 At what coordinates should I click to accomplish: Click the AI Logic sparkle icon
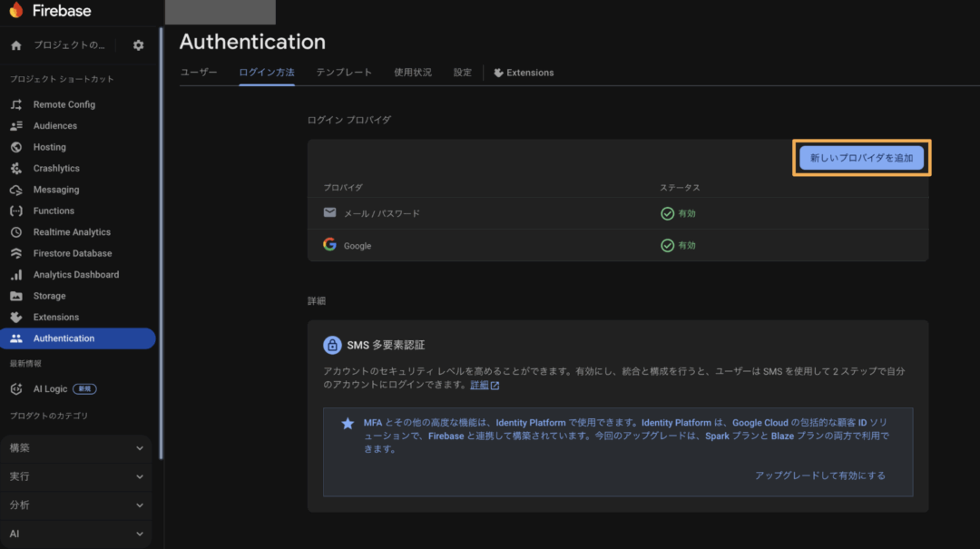(16, 389)
